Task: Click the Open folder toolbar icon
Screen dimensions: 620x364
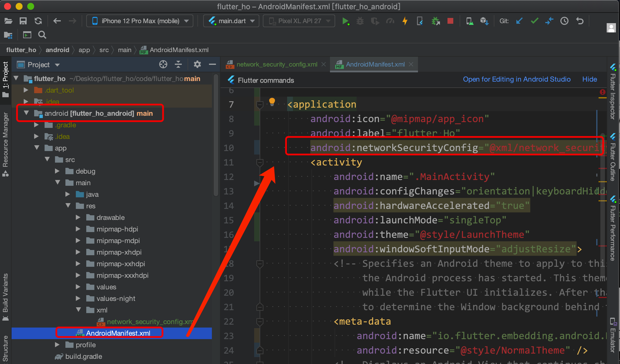Action: tap(8, 21)
